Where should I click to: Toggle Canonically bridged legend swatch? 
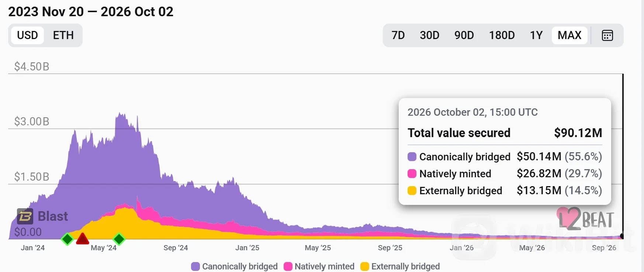(195, 266)
